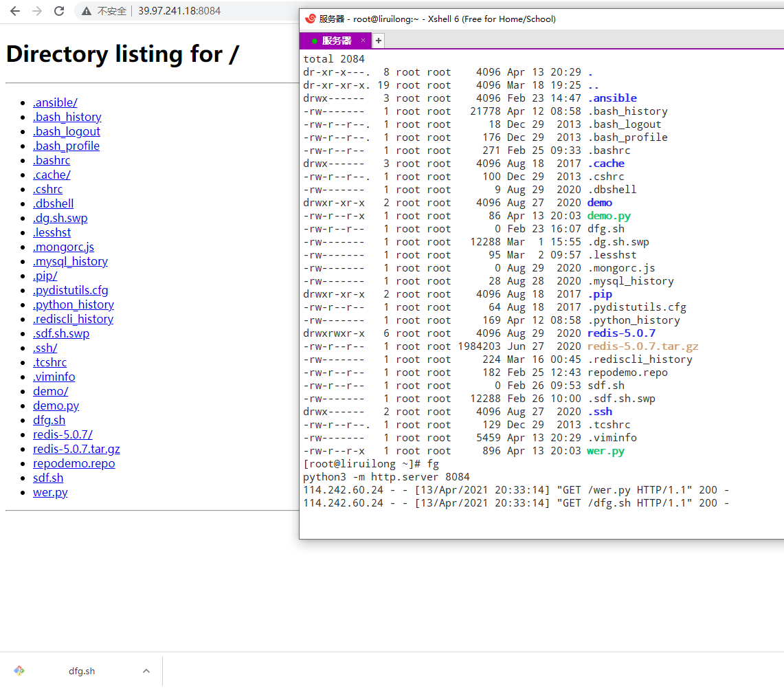The width and height of the screenshot is (784, 688).
Task: Open the wer.py link in browser
Action: point(50,493)
